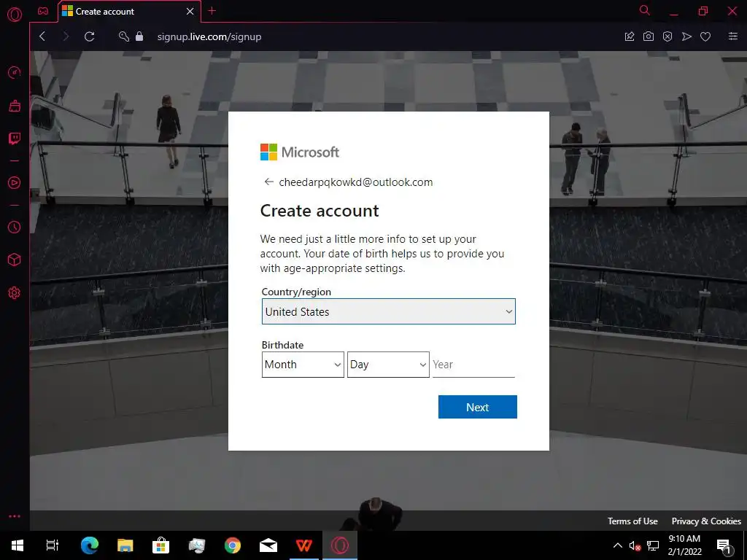
Task: Click the address bar URL
Action: (209, 36)
